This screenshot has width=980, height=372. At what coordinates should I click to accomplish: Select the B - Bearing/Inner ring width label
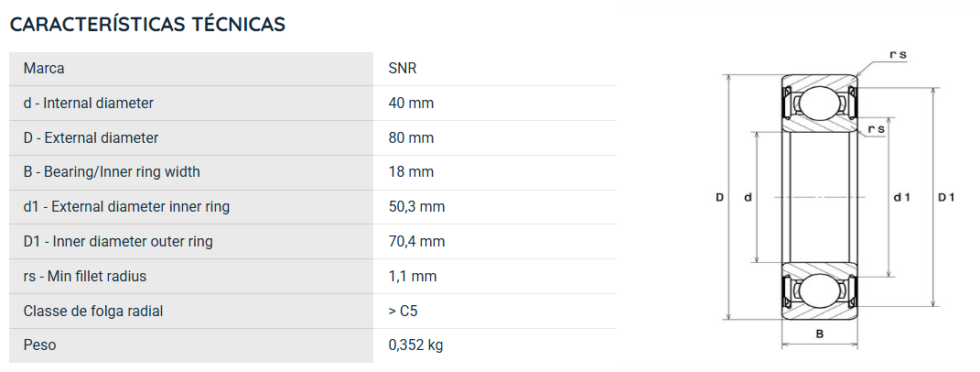pos(112,171)
